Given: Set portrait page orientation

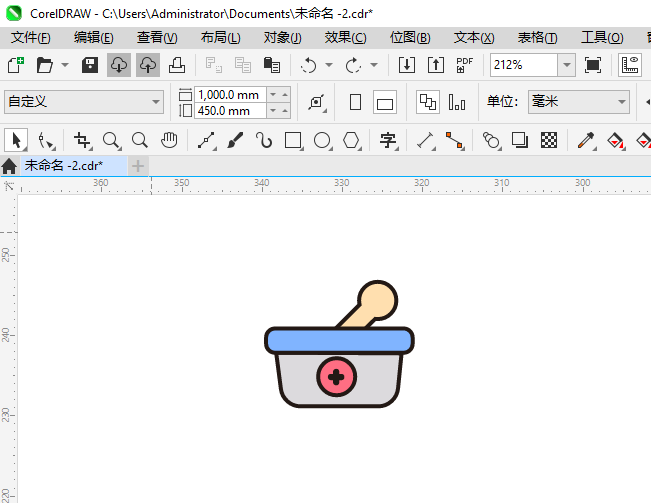Looking at the screenshot, I should point(355,102).
